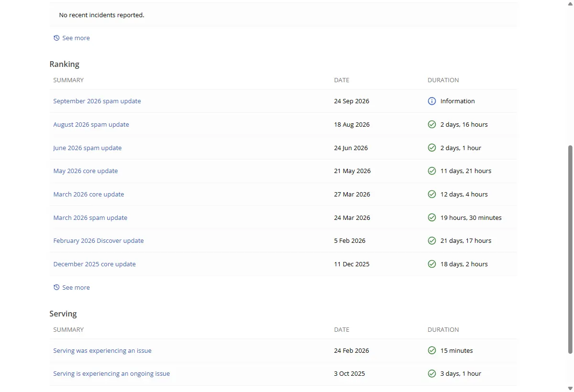Open May 2026 core update link
This screenshot has height=392, width=574.
pos(86,171)
